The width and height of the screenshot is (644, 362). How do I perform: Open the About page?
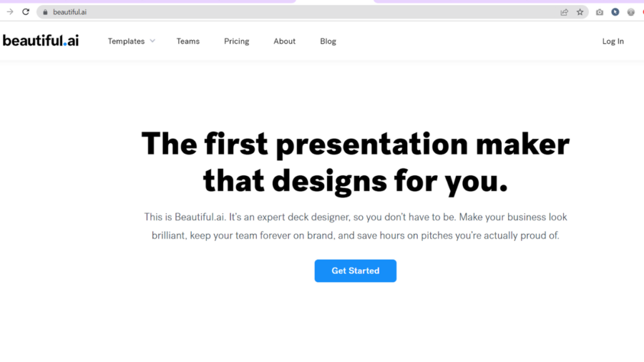coord(285,41)
